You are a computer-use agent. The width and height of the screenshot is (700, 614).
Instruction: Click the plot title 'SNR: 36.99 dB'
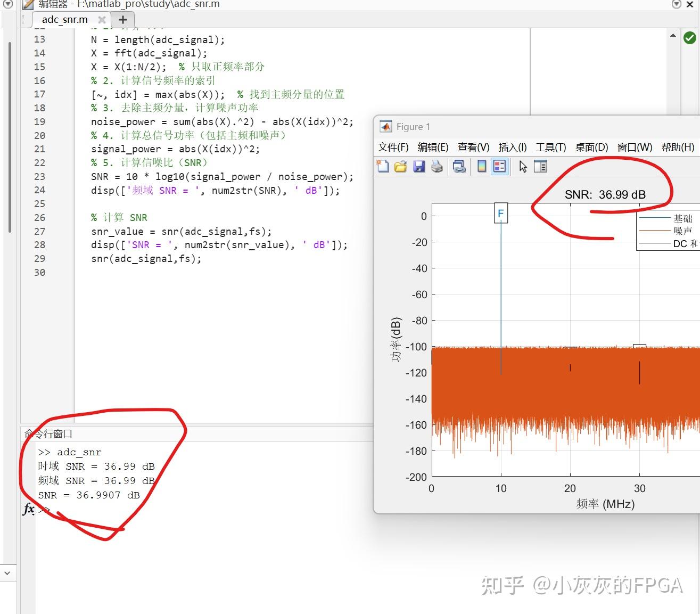[x=605, y=194]
